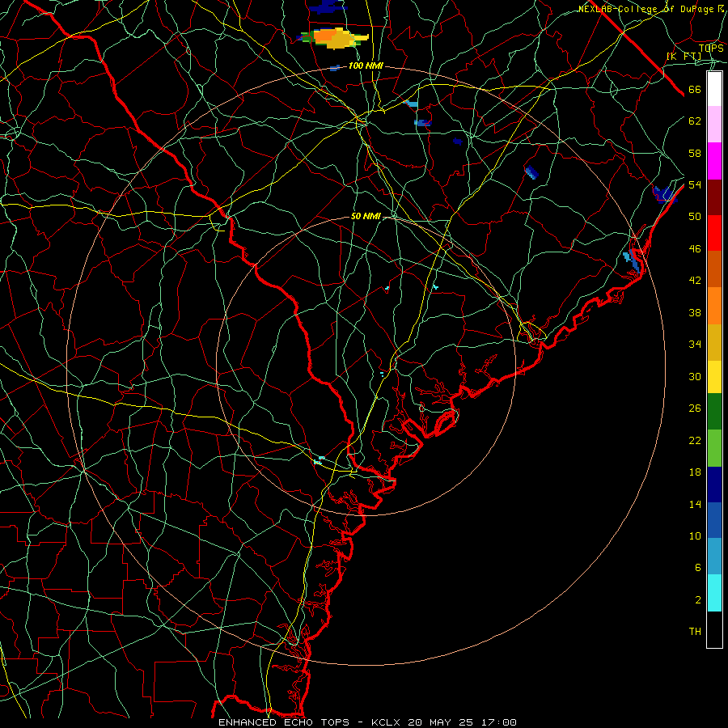Click the TH legend label
This screenshot has width=728, height=728.
695,632
